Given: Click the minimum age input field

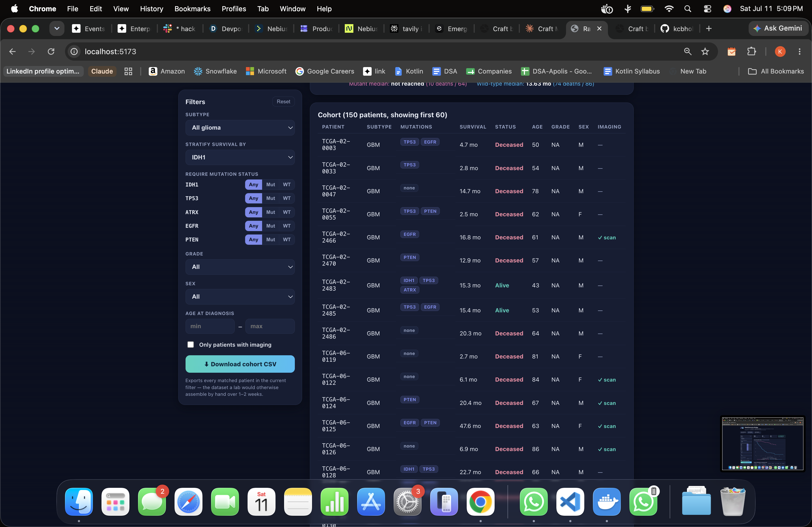Looking at the screenshot, I should point(210,326).
